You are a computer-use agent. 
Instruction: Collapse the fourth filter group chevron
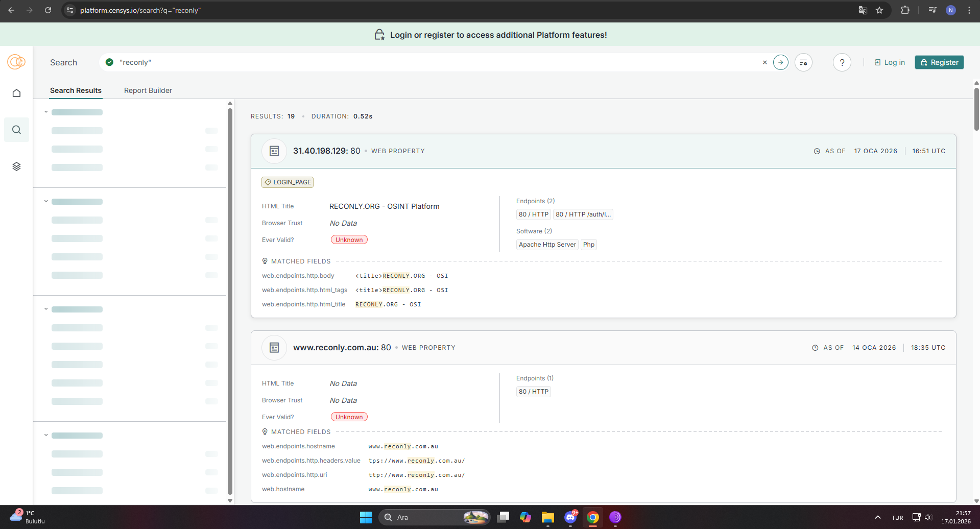coord(46,435)
